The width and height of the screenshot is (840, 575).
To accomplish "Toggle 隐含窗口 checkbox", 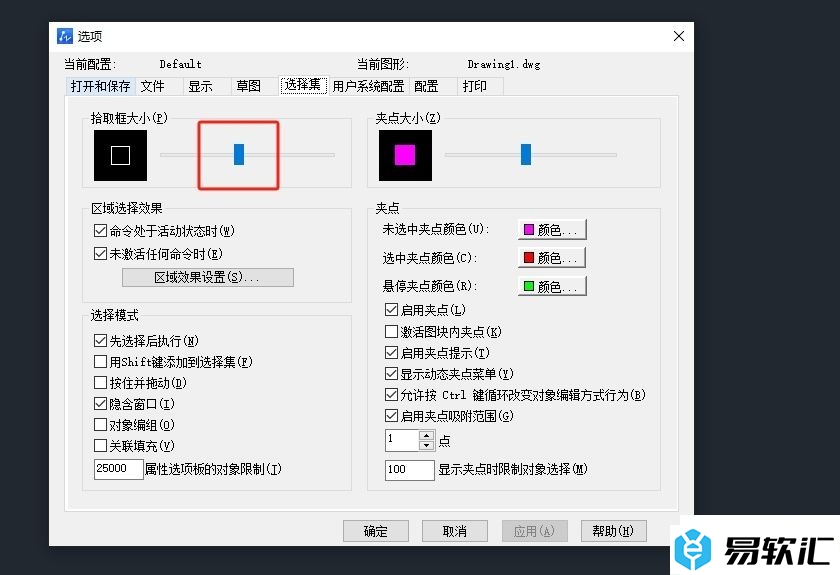I will [x=100, y=404].
